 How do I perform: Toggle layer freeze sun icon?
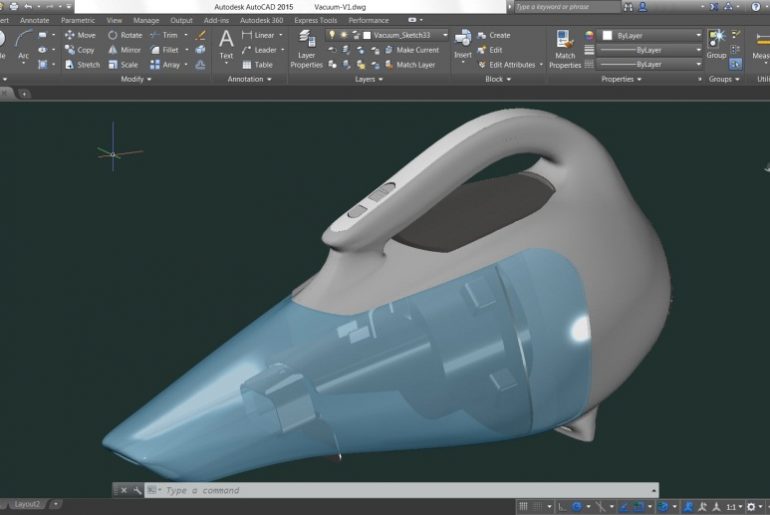point(343,35)
